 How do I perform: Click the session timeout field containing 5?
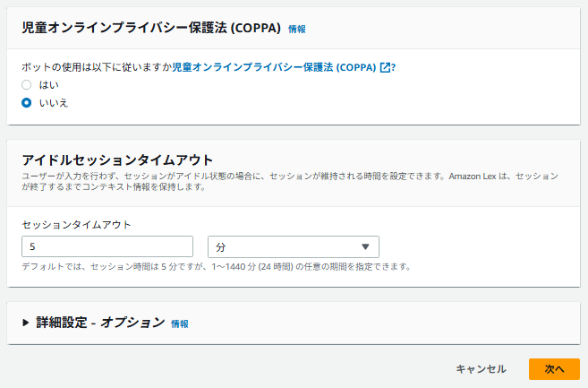tap(107, 246)
